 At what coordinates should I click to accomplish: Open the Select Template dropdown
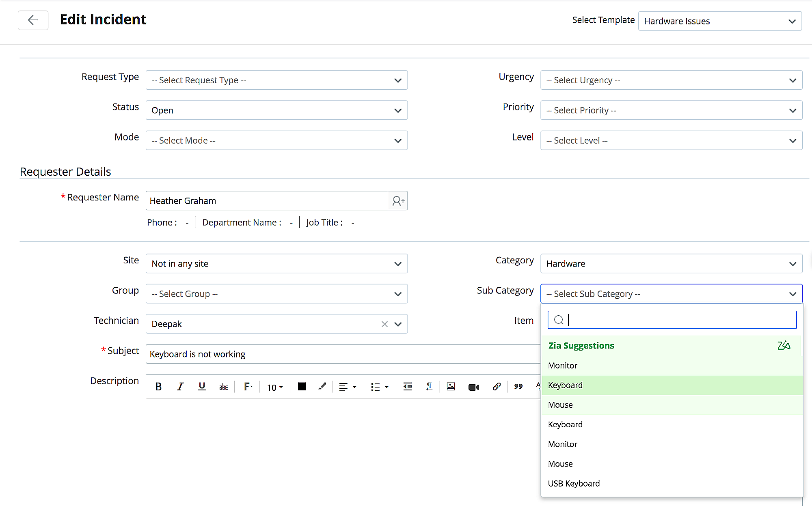click(x=719, y=21)
